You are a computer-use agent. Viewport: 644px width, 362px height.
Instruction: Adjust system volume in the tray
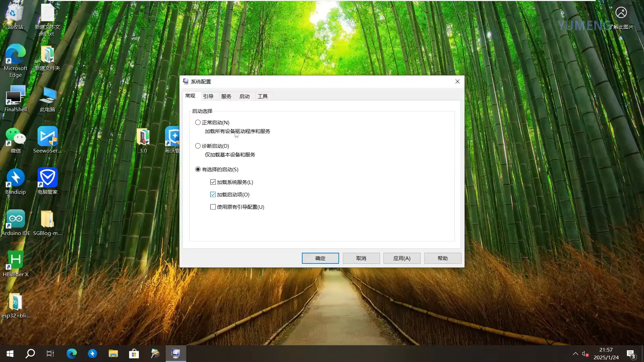(x=585, y=354)
